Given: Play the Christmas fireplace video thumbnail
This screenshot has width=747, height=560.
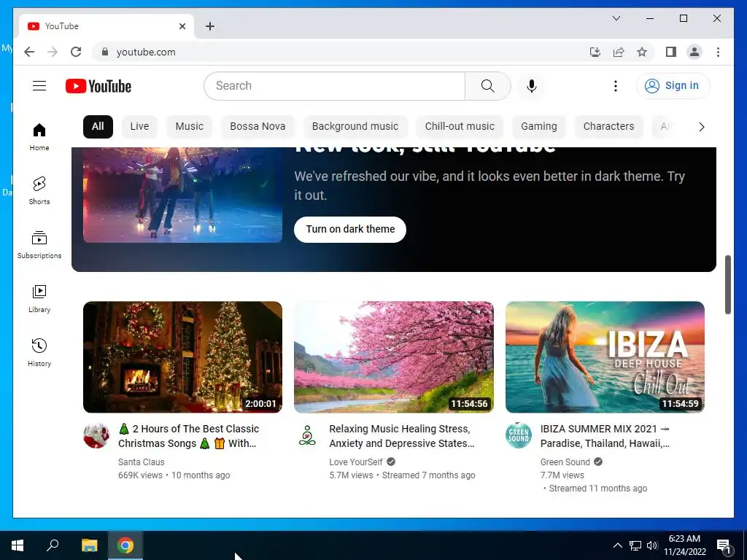Looking at the screenshot, I should [182, 357].
